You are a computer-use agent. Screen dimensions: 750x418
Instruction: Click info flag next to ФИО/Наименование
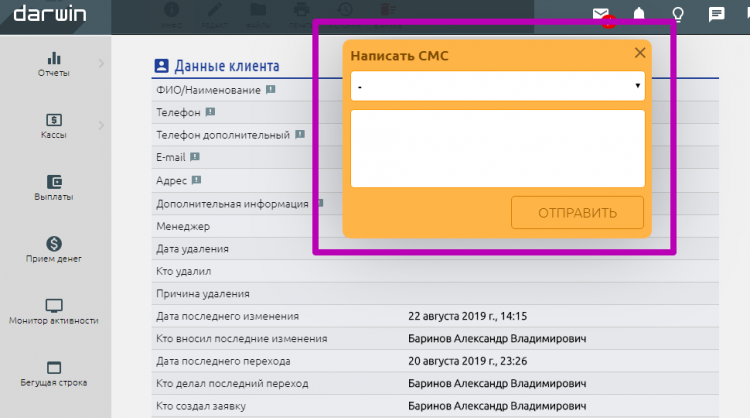(x=271, y=90)
